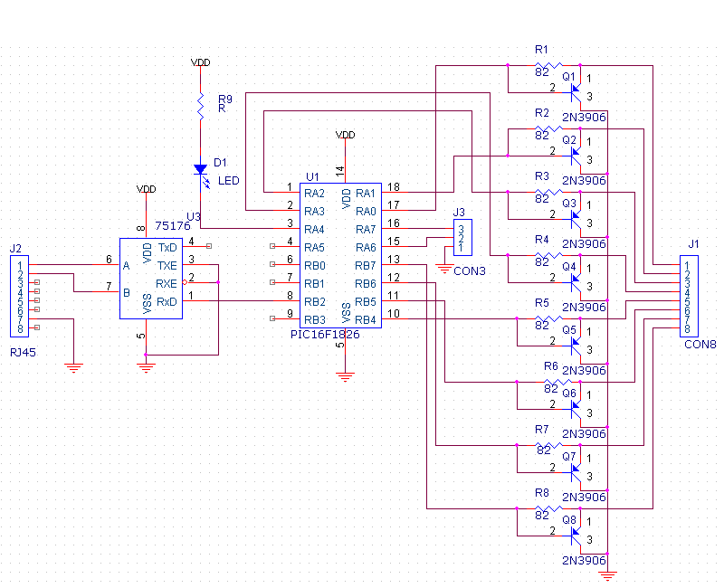Select the Q8 transistor symbol
The width and height of the screenshot is (724, 588).
pyautogui.click(x=576, y=535)
